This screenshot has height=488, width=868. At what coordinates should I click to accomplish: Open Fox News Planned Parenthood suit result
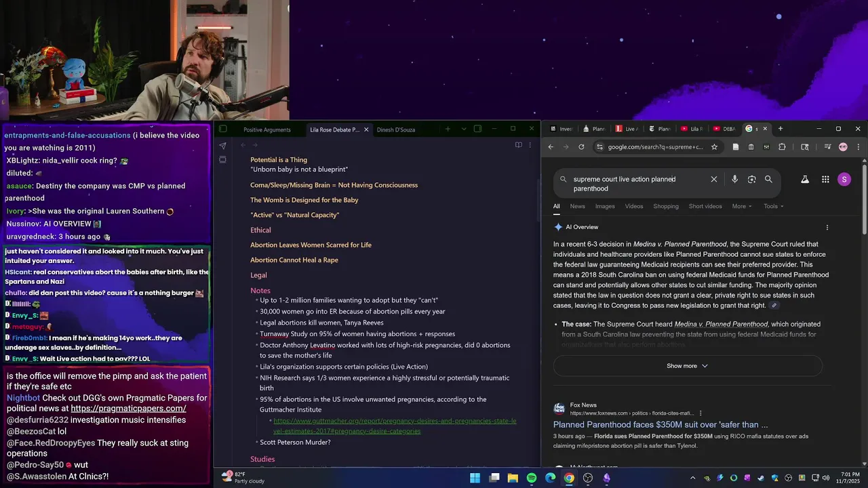[660, 425]
